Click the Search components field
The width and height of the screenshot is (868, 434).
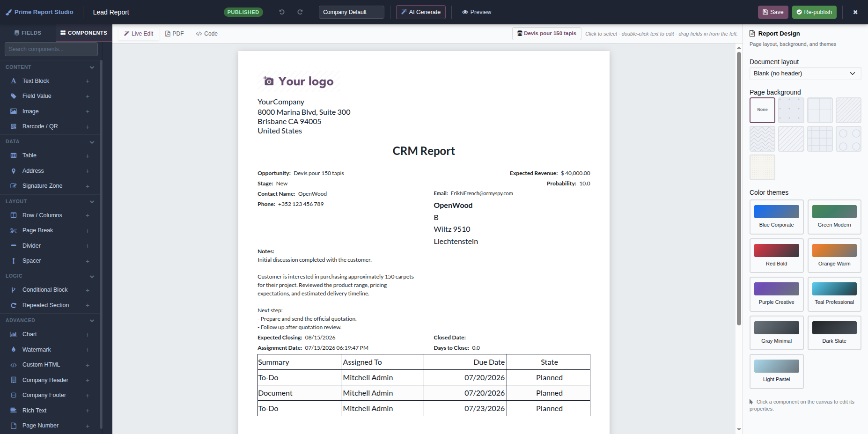point(51,49)
